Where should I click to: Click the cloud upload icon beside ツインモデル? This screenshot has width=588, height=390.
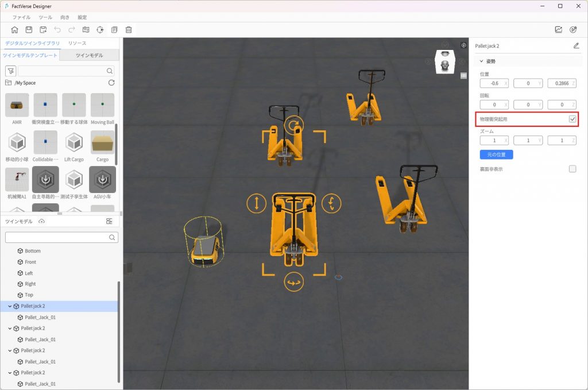click(41, 221)
